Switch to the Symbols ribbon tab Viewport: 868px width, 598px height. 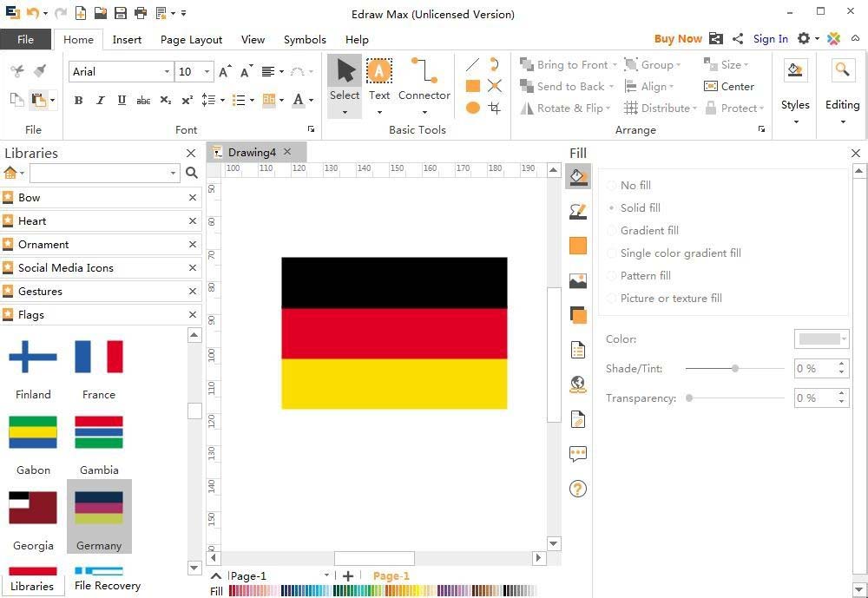305,39
